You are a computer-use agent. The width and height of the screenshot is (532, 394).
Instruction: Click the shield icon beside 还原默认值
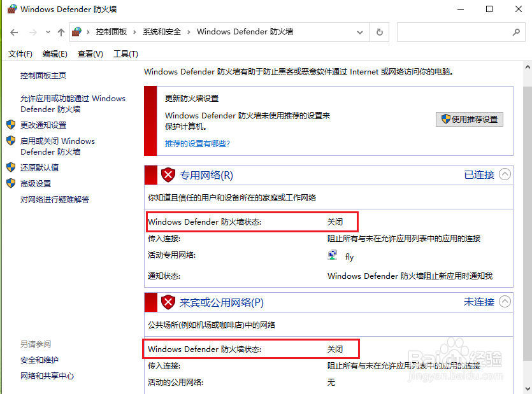coord(10,167)
